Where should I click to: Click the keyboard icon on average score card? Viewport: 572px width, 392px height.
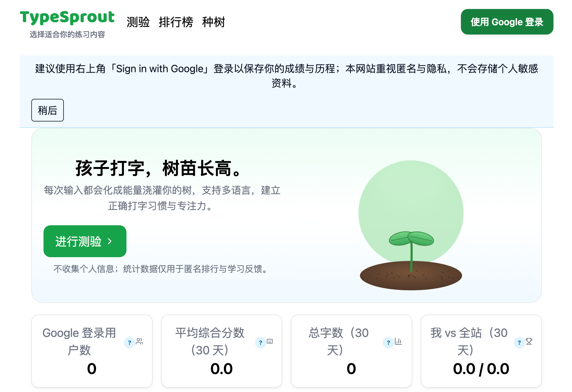coord(270,341)
